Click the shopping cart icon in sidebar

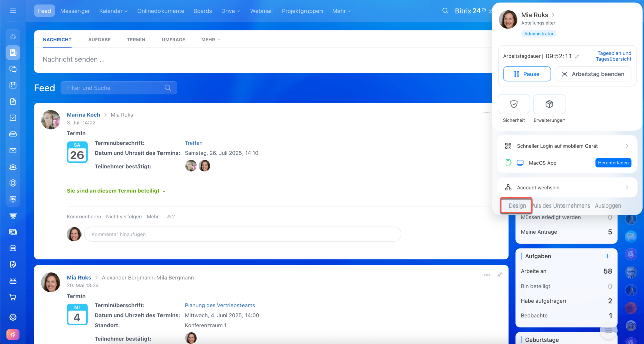(13, 297)
